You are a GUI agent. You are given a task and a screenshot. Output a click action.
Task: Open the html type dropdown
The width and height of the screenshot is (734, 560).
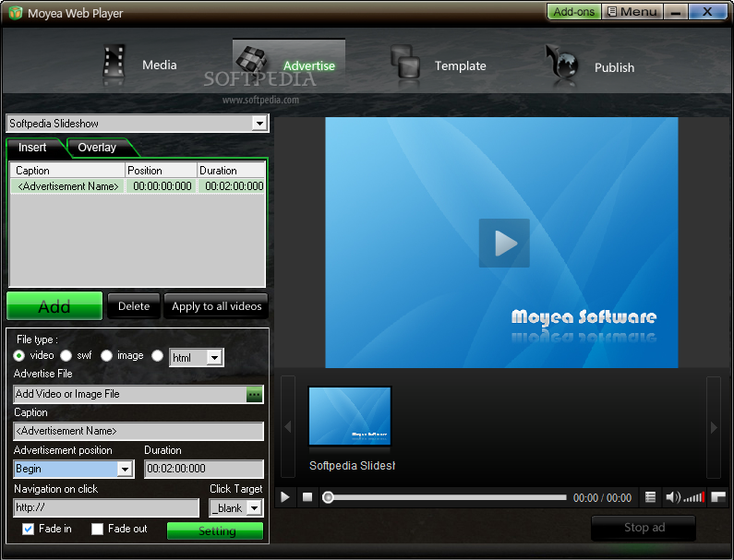tap(214, 358)
